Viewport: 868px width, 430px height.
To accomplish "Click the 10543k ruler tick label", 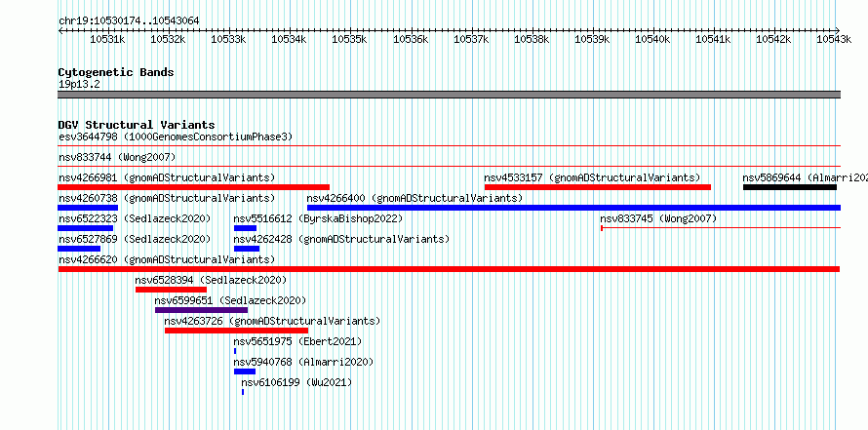I will click(x=834, y=39).
